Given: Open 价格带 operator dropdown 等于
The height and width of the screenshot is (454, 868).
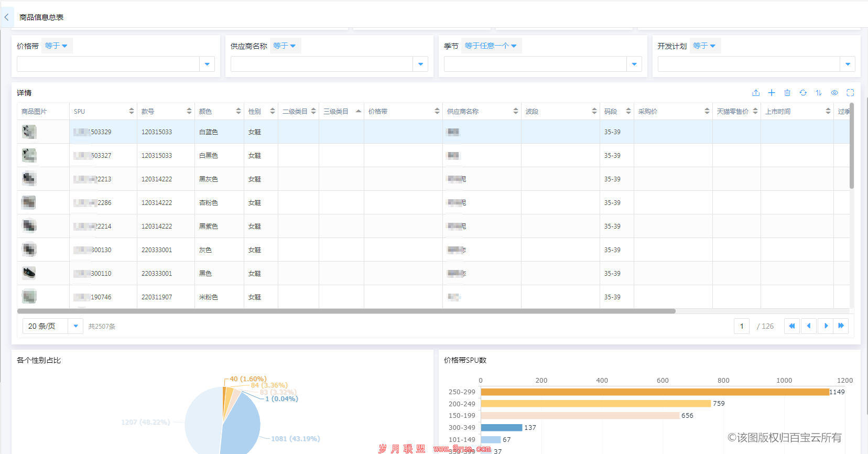Looking at the screenshot, I should 56,46.
